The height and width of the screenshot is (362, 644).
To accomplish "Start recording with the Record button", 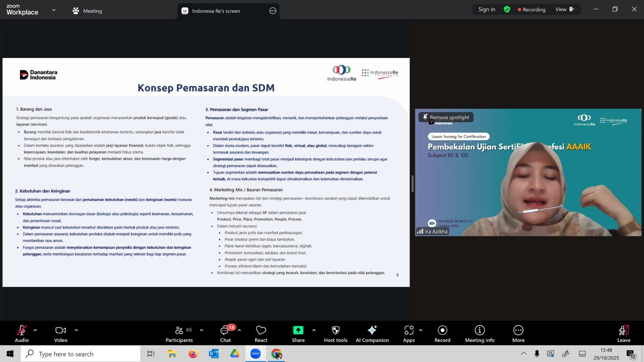I will (442, 334).
